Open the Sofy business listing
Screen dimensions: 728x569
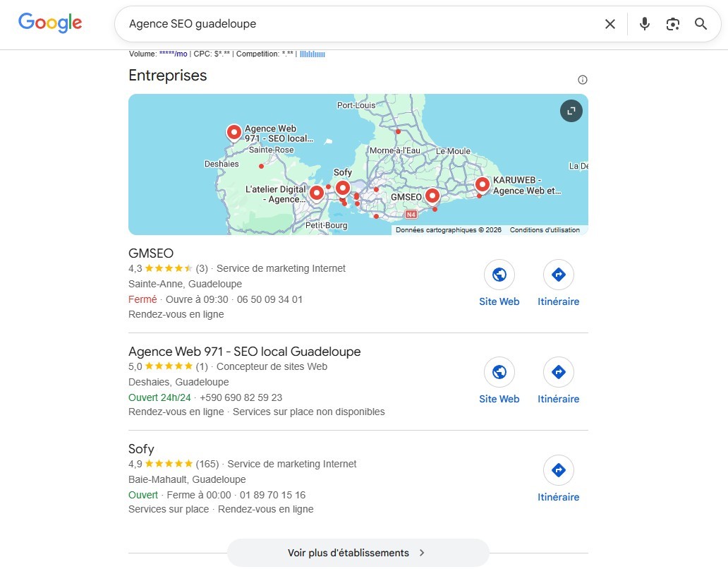[x=140, y=449]
